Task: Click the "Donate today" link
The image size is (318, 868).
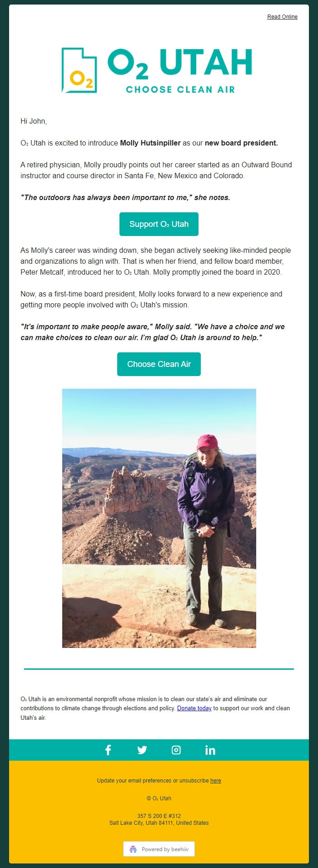Action: pos(194,708)
